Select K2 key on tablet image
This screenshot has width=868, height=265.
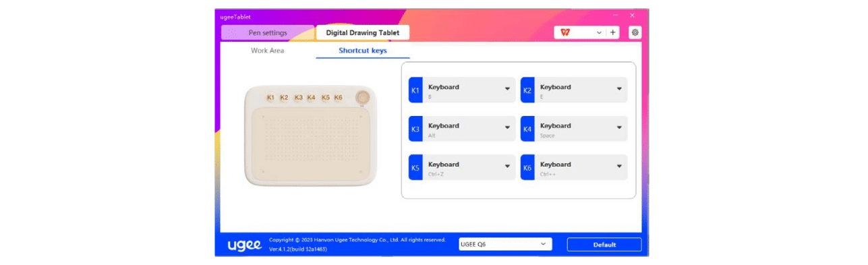(284, 97)
